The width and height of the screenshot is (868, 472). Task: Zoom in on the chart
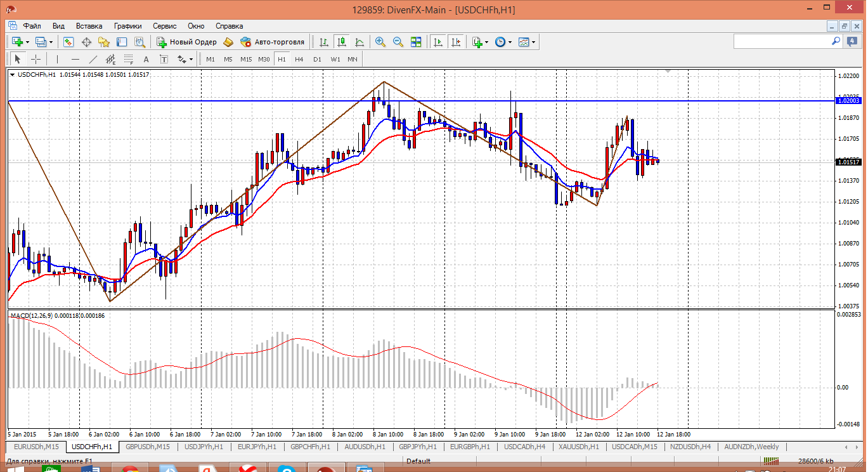380,42
